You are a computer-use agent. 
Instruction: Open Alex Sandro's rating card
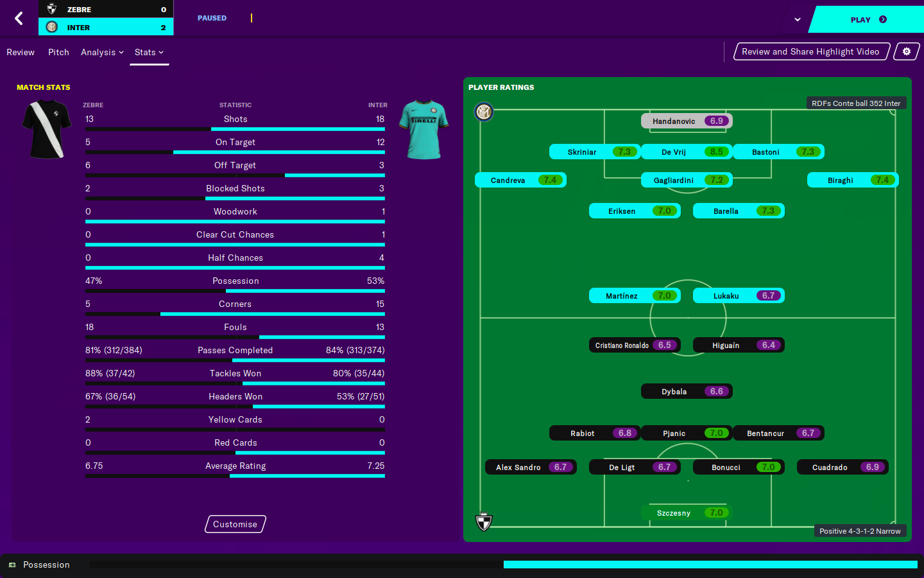[531, 467]
